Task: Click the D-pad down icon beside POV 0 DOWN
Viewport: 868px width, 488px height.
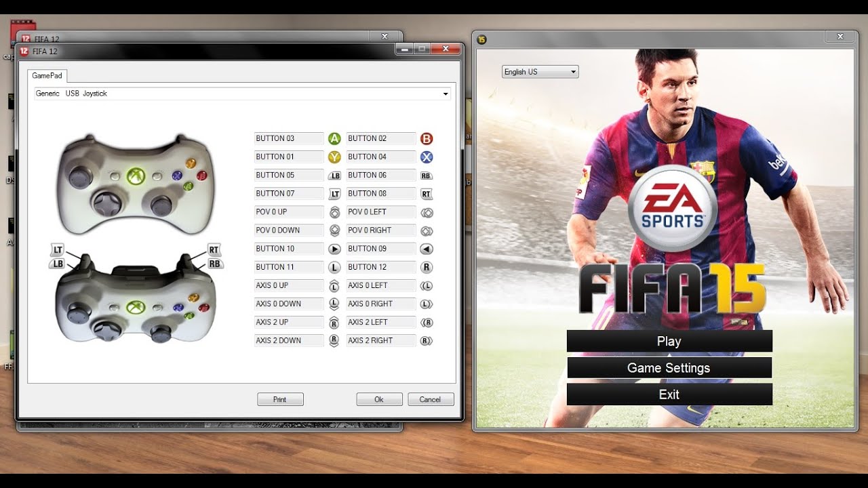Action: coord(334,230)
